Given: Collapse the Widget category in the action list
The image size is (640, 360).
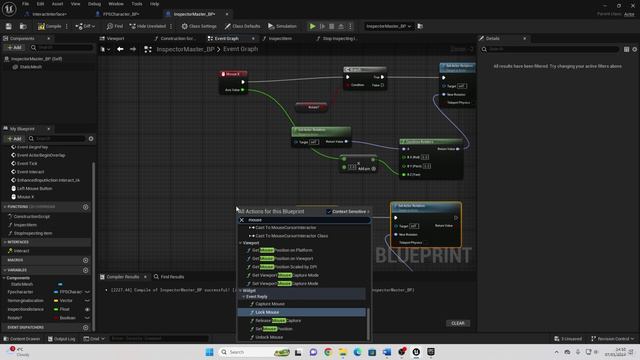Looking at the screenshot, I should coord(240,291).
